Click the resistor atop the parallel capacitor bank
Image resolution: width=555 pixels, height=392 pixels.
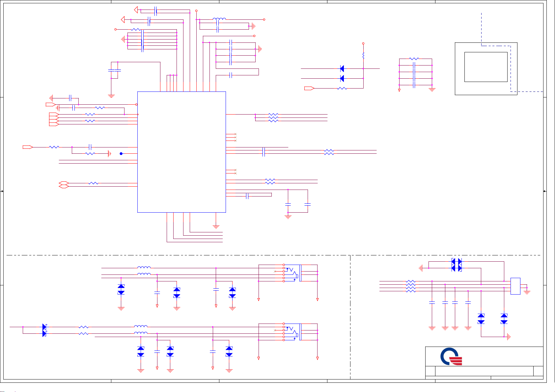[x=414, y=59]
